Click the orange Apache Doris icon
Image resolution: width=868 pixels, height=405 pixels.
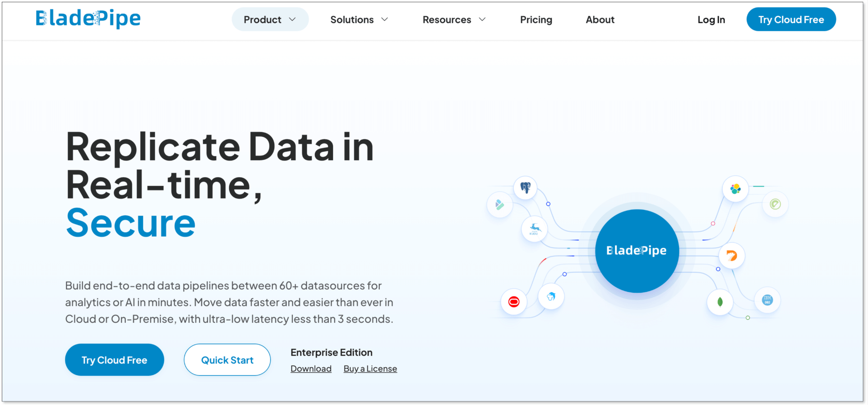[x=731, y=256]
